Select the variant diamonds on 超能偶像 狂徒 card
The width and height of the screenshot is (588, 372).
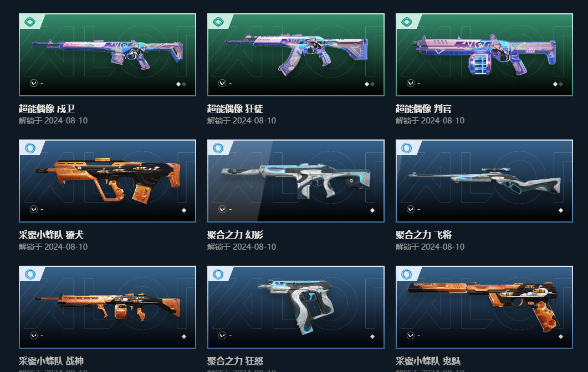(x=370, y=84)
